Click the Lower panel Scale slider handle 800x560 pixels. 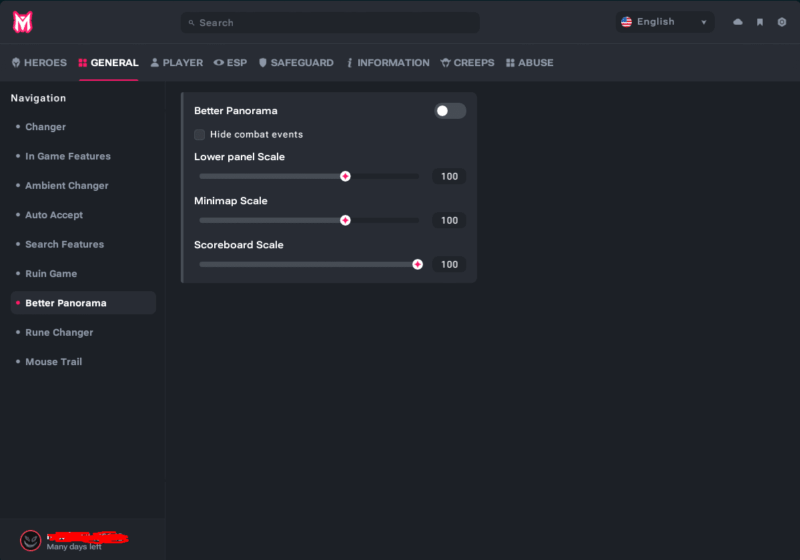pyautogui.click(x=345, y=176)
